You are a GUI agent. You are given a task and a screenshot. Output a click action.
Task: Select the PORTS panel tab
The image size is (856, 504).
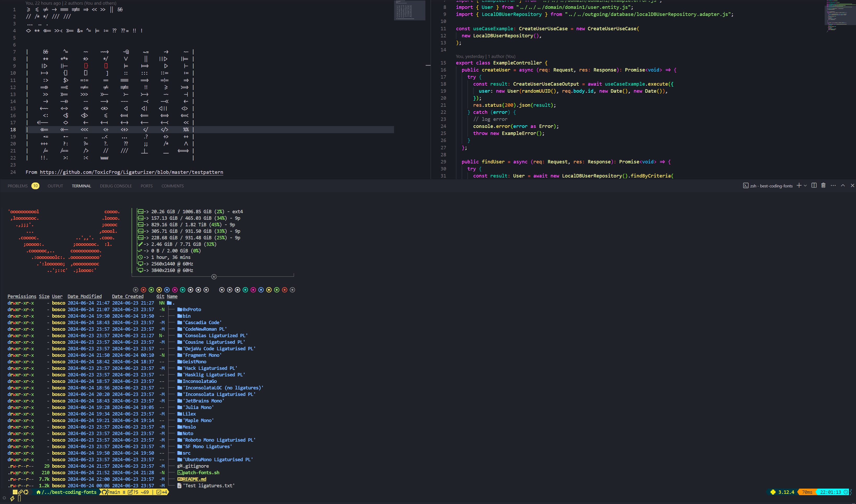147,186
